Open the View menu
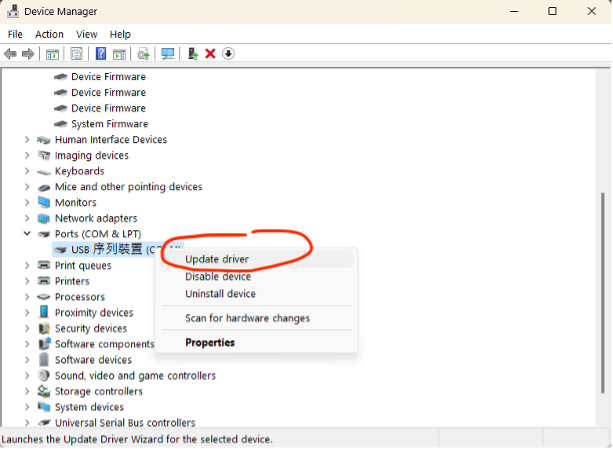Viewport: 613px width, 449px height. click(x=86, y=34)
